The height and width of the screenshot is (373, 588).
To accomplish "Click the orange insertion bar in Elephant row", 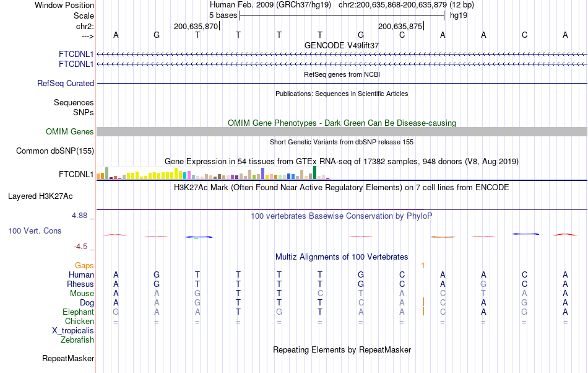I will 424,311.
